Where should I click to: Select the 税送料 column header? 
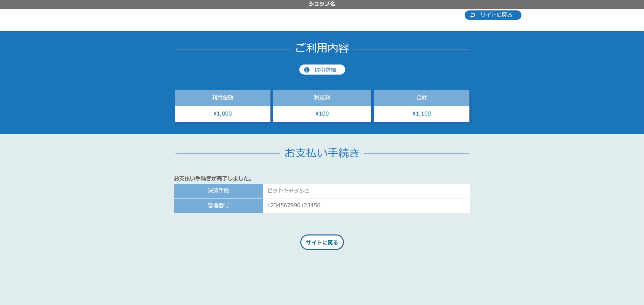pos(322,98)
